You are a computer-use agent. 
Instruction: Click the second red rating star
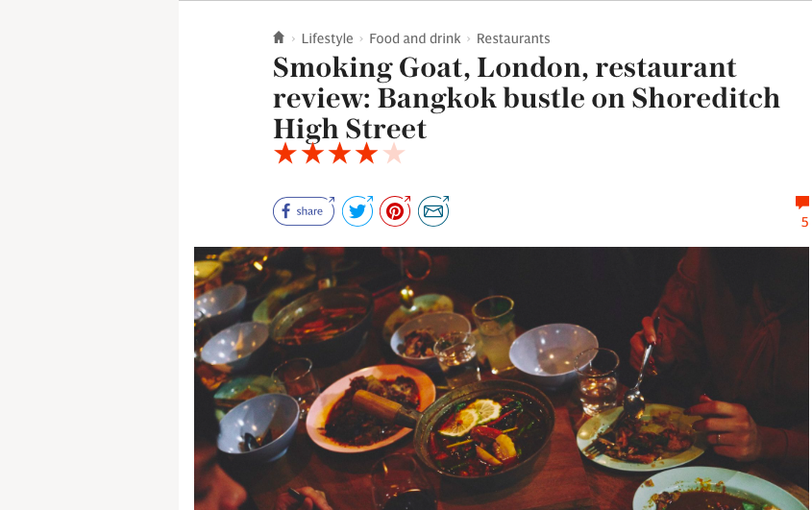(x=312, y=154)
